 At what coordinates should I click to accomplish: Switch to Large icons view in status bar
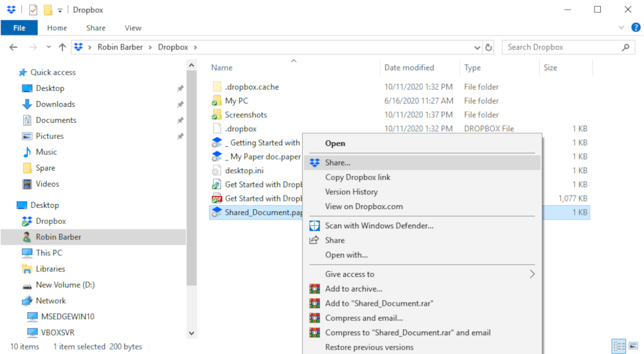tap(633, 346)
